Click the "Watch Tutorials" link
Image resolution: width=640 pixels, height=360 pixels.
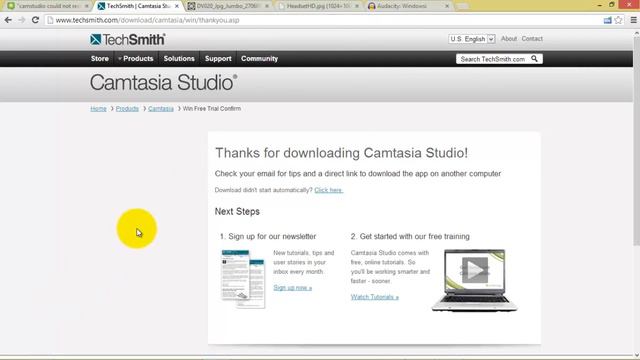[x=375, y=297]
